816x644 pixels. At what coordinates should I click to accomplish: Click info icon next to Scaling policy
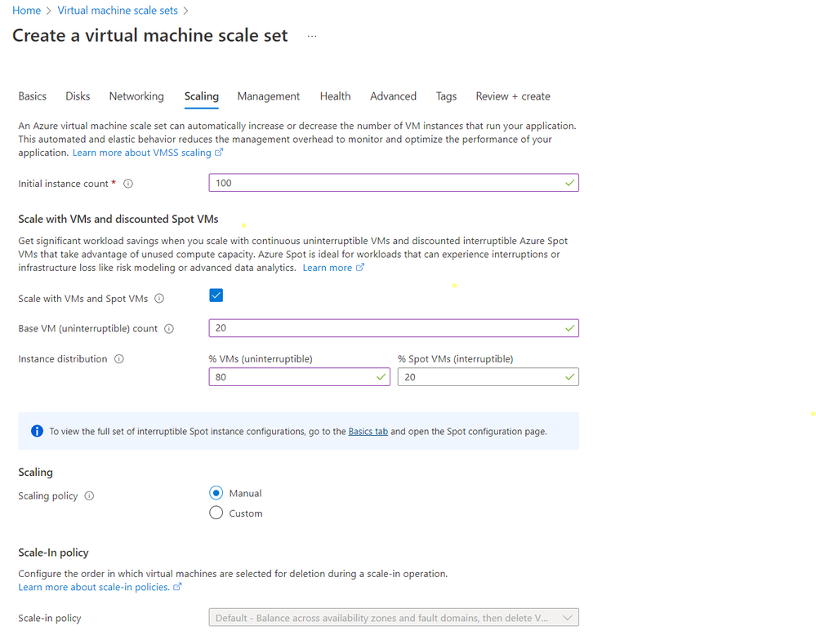90,496
